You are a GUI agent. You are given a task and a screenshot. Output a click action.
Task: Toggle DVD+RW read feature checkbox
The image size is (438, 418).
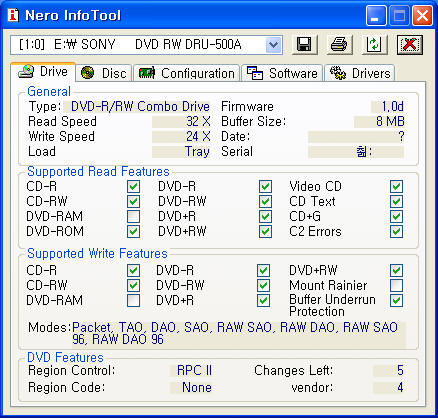[x=265, y=231]
